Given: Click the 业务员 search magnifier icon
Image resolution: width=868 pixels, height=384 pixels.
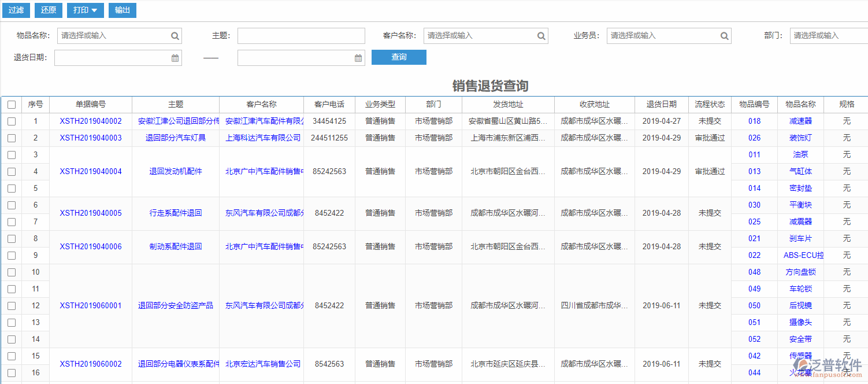Looking at the screenshot, I should point(724,36).
